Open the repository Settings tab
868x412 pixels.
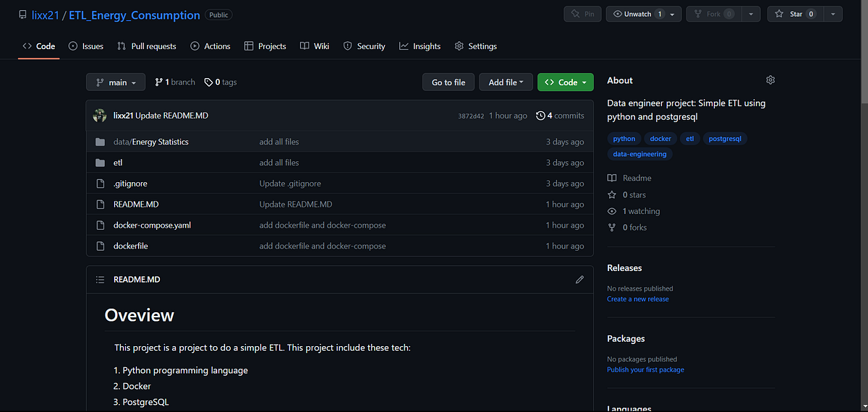(476, 46)
